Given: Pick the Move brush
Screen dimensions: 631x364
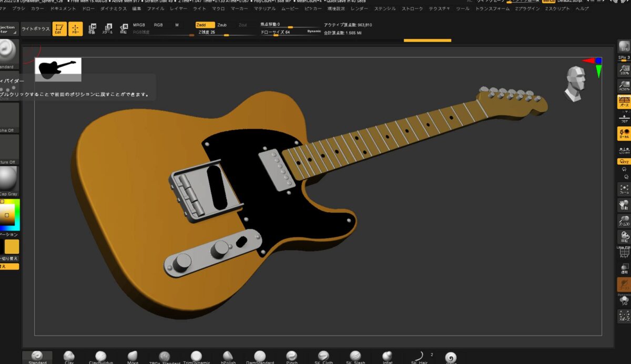Looking at the screenshot, I should tap(133, 357).
